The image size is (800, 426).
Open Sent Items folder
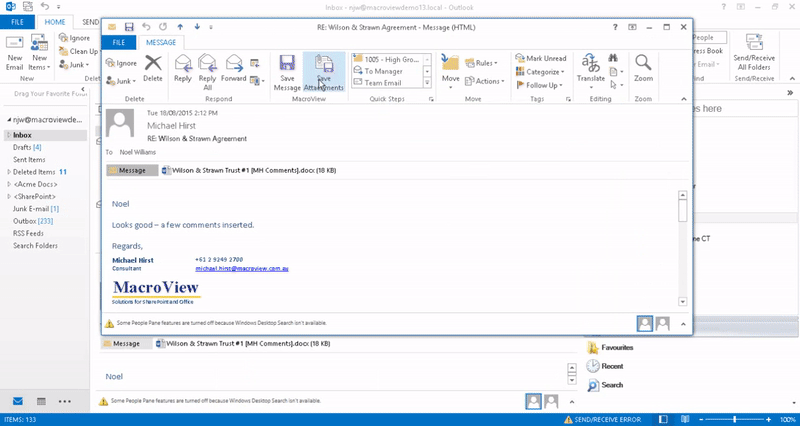[29, 160]
